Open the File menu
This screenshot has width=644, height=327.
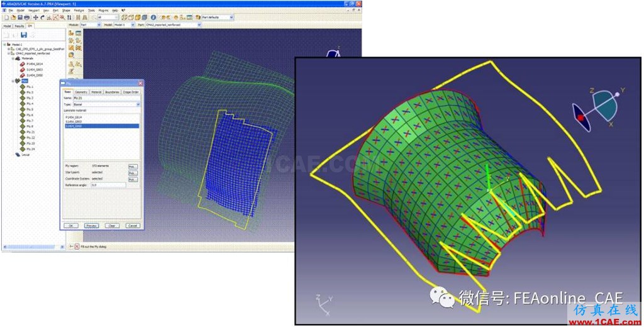(x=11, y=10)
